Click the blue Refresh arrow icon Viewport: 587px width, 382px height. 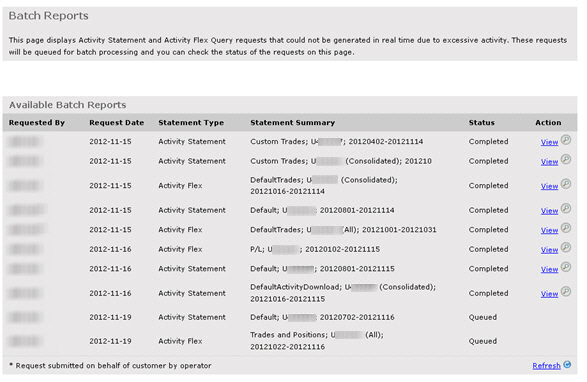567,364
